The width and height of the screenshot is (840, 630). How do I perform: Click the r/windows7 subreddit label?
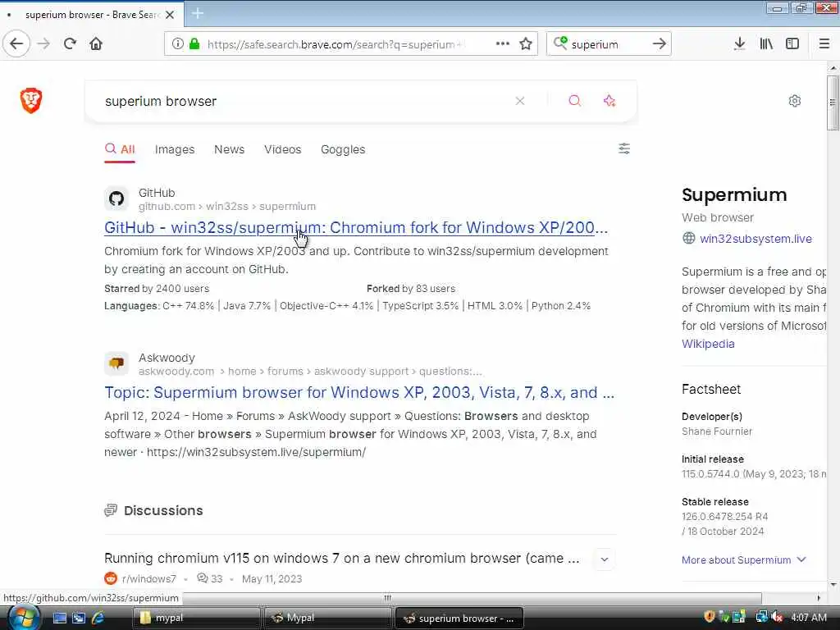149,578
